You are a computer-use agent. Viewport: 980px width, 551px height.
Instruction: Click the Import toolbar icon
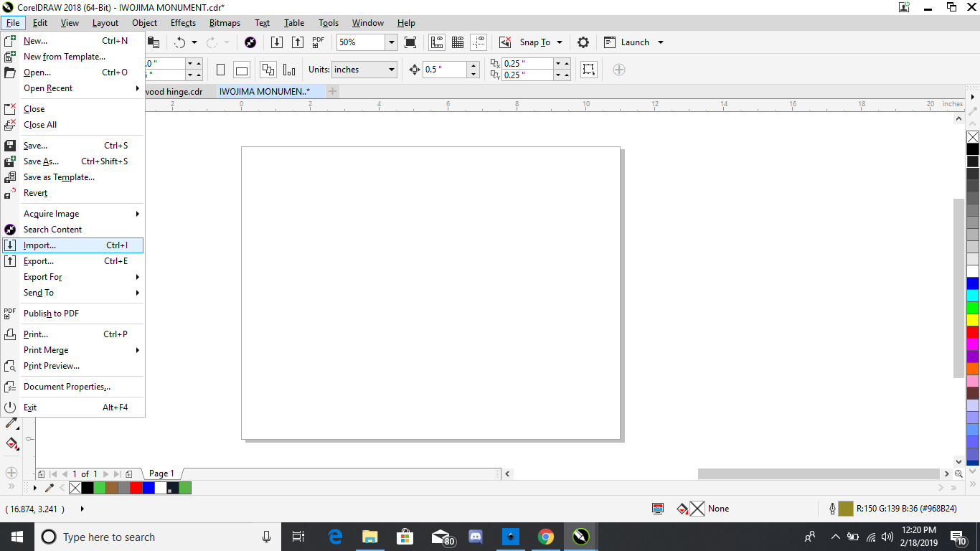[x=277, y=42]
